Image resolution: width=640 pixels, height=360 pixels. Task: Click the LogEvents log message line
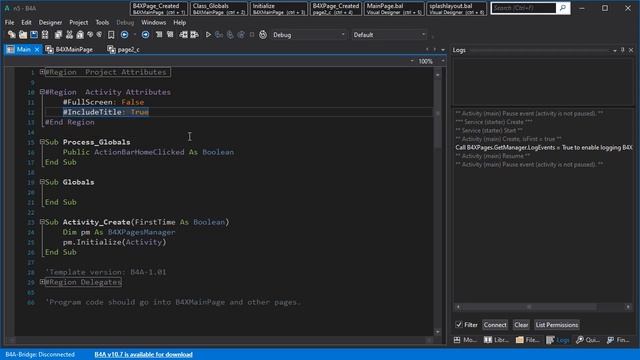(544, 147)
